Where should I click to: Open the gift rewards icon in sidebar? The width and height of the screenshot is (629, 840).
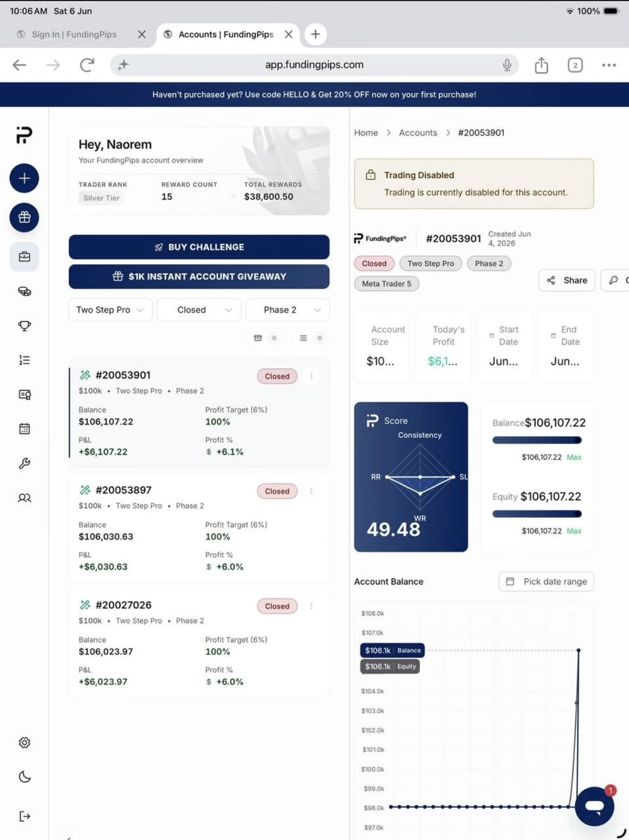pyautogui.click(x=24, y=217)
